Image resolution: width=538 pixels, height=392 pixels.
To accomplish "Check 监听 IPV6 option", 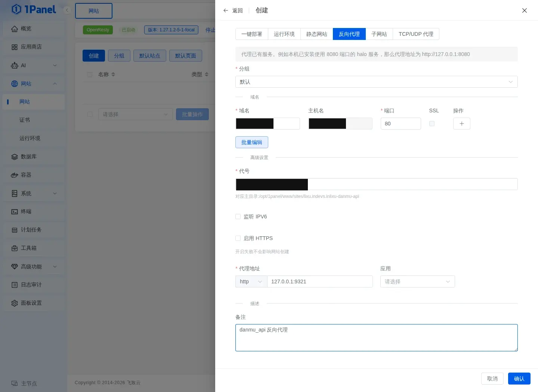I will (x=238, y=217).
